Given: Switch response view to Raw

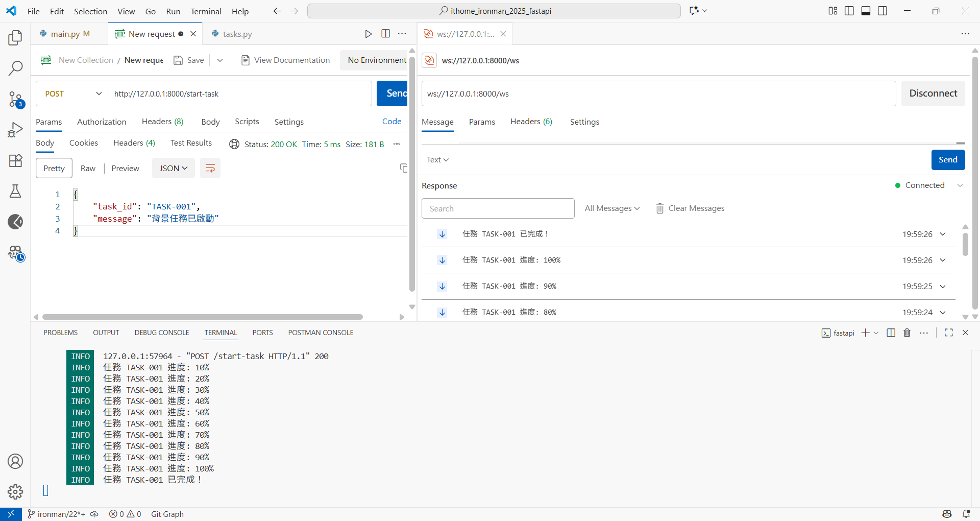Looking at the screenshot, I should 88,169.
